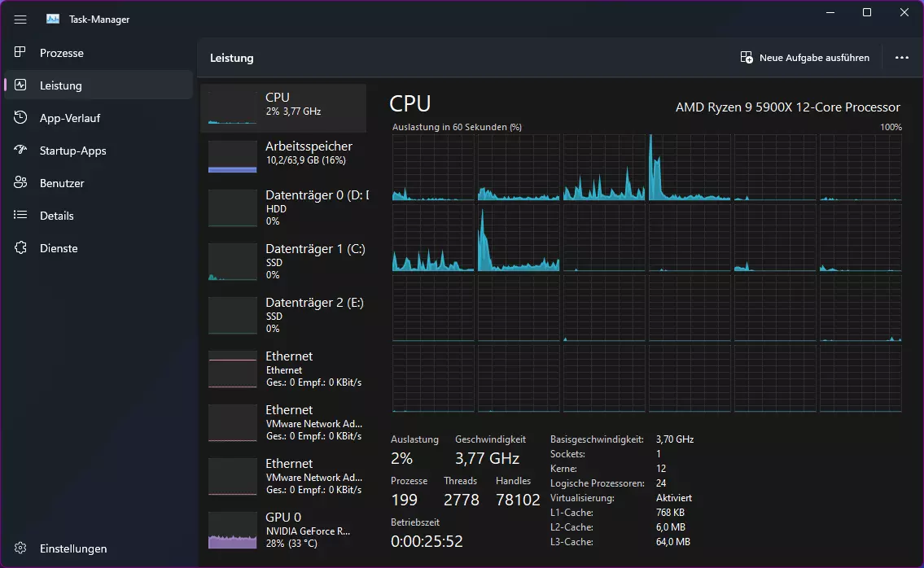
Task: Select Datenträger 1 (C:) SSD entry
Action: (283, 261)
